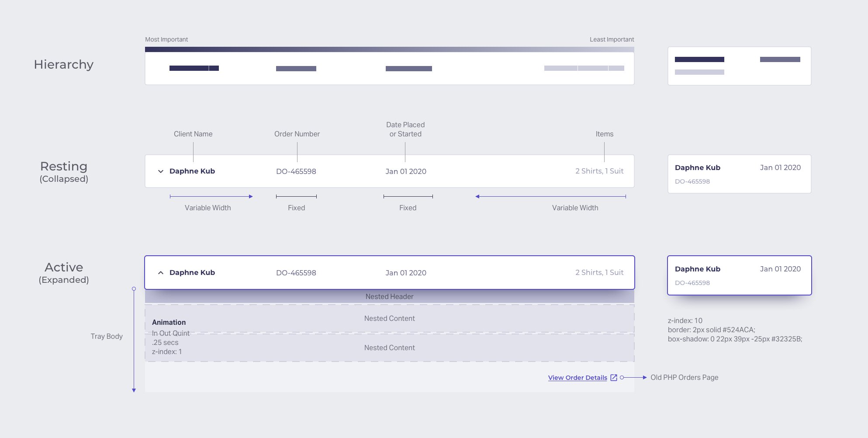Click the z-index: 10 spec text

pos(685,320)
